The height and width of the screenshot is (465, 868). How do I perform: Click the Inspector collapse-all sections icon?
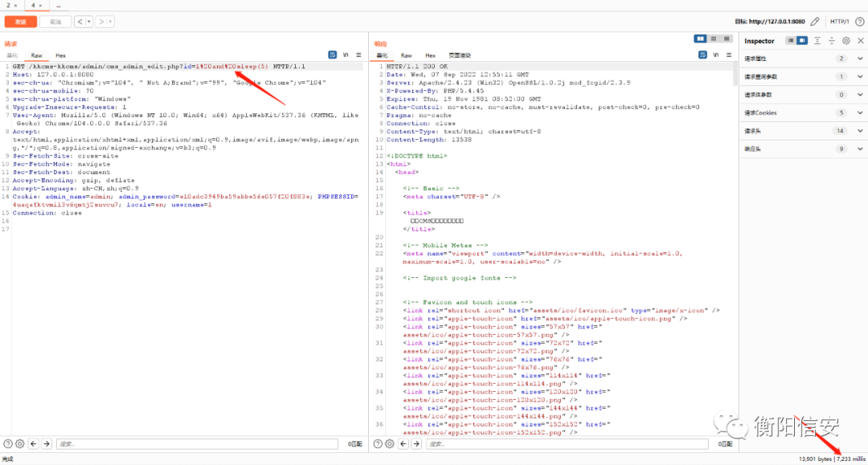(x=832, y=40)
